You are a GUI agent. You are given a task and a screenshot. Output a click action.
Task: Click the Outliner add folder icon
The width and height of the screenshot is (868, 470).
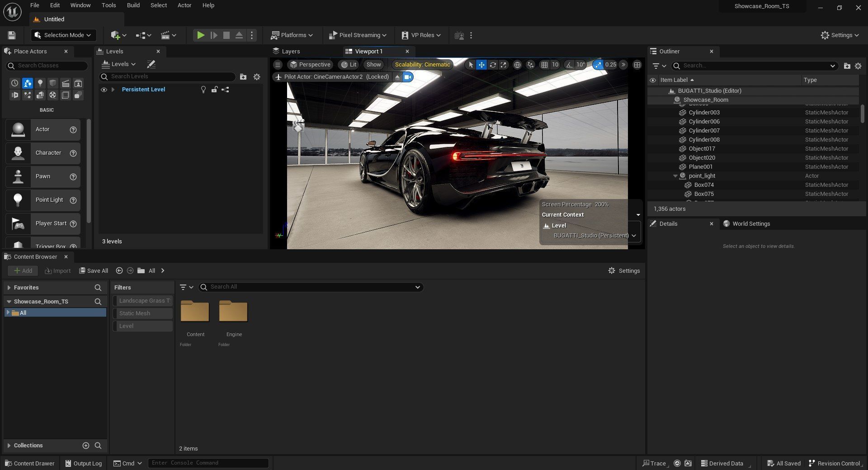click(x=847, y=66)
